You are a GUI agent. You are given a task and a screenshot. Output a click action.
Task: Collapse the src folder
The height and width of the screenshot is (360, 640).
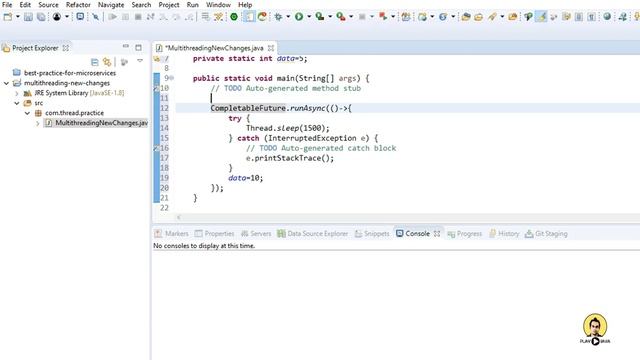(17, 103)
